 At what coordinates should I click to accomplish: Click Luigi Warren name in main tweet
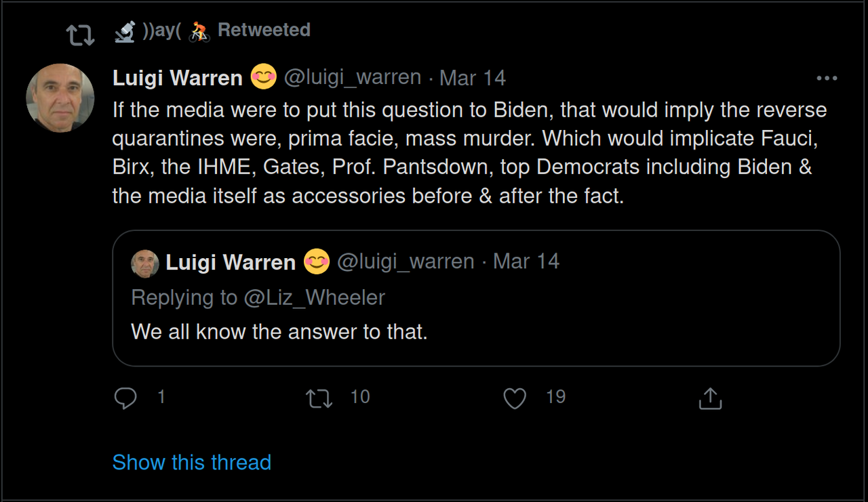pos(178,78)
